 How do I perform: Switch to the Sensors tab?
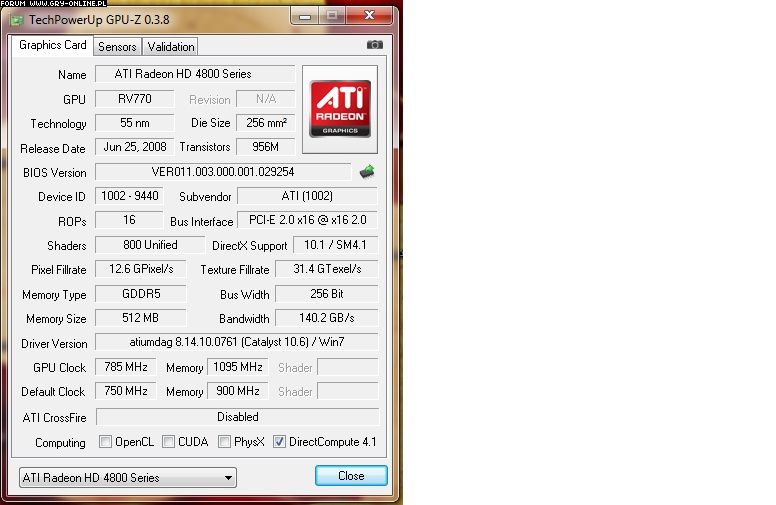tap(117, 47)
